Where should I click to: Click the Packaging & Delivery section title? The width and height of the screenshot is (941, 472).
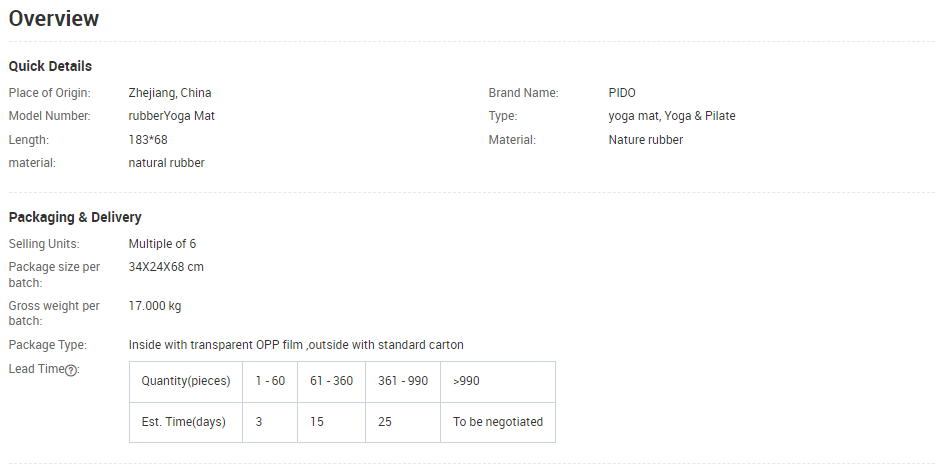(75, 217)
